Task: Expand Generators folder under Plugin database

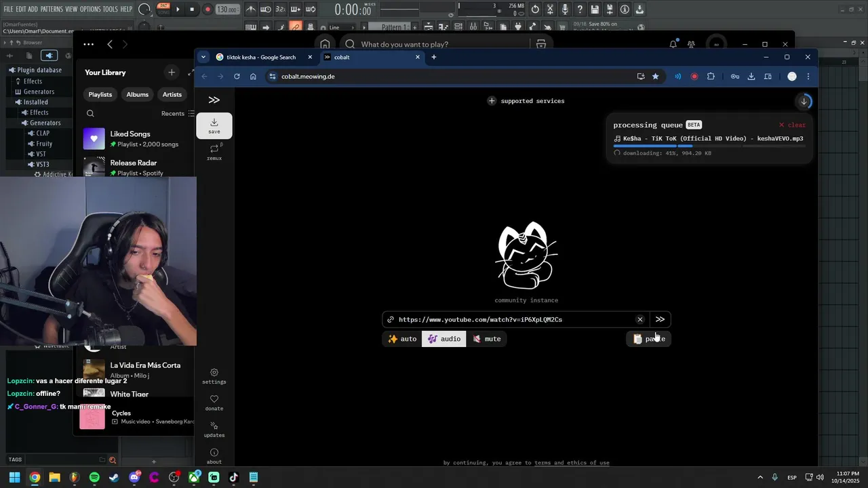Action: pyautogui.click(x=34, y=91)
